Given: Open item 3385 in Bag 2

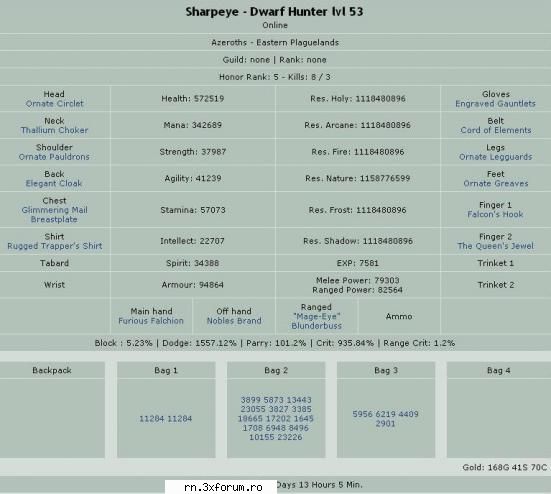Looking at the screenshot, I should tap(302, 409).
